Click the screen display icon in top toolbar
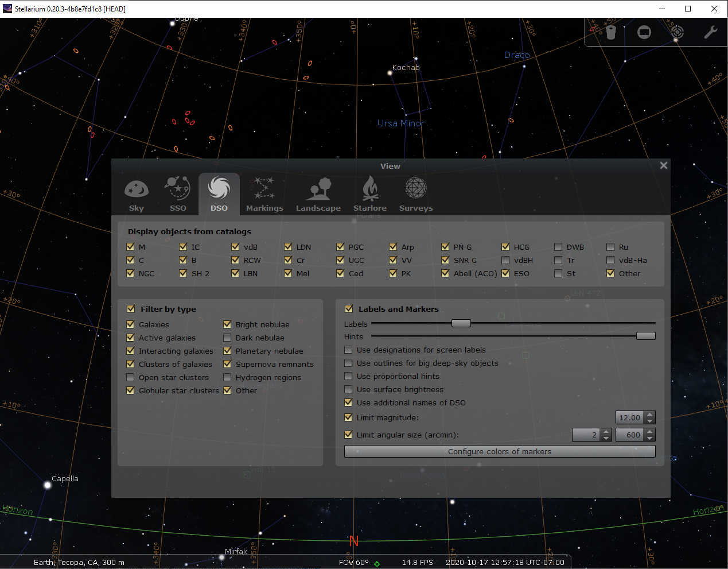This screenshot has height=569, width=728. coord(644,32)
